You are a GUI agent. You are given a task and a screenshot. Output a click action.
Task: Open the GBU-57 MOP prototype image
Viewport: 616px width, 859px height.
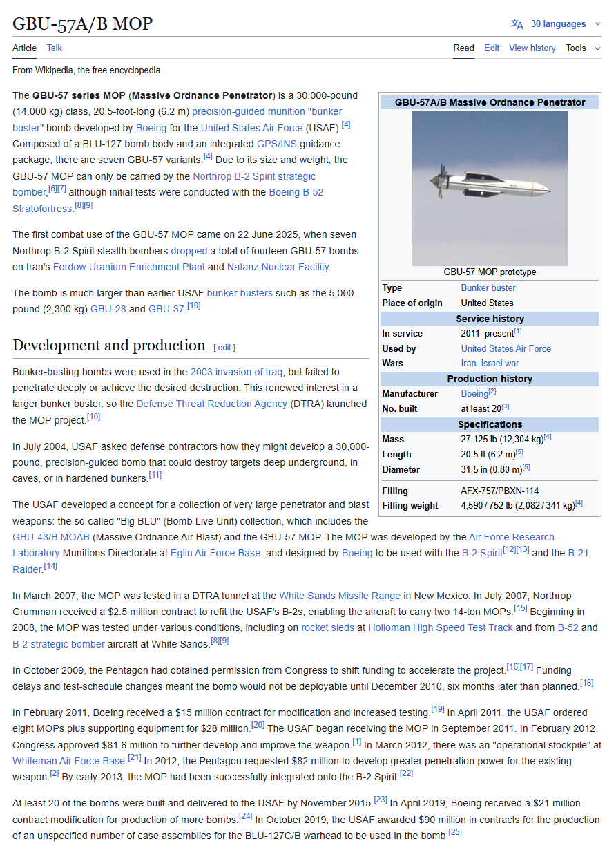490,188
